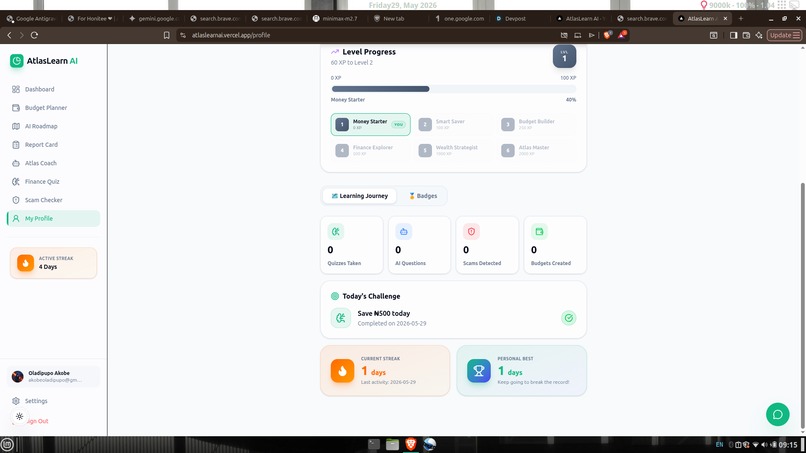Toggle the browser sidebar panel icon
This screenshot has width=806, height=453.
[734, 35]
